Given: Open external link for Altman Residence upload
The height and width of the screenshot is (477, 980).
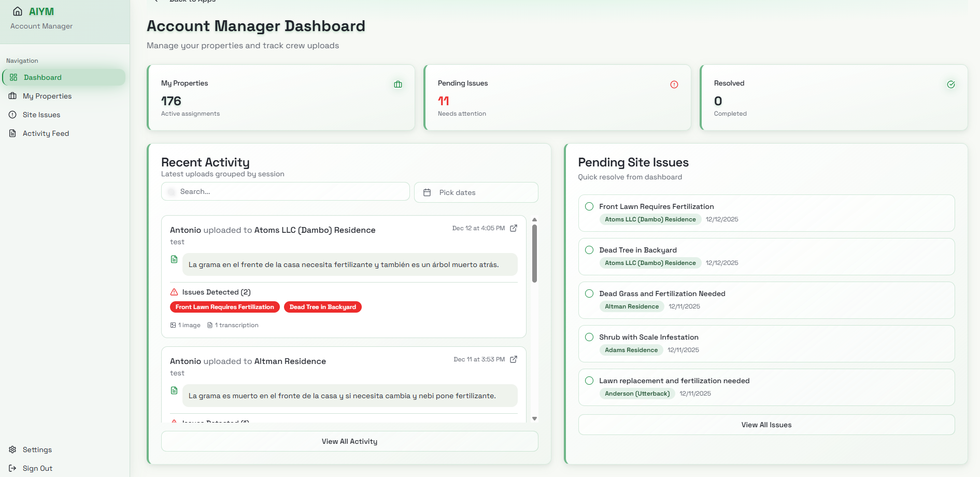Looking at the screenshot, I should coord(514,359).
